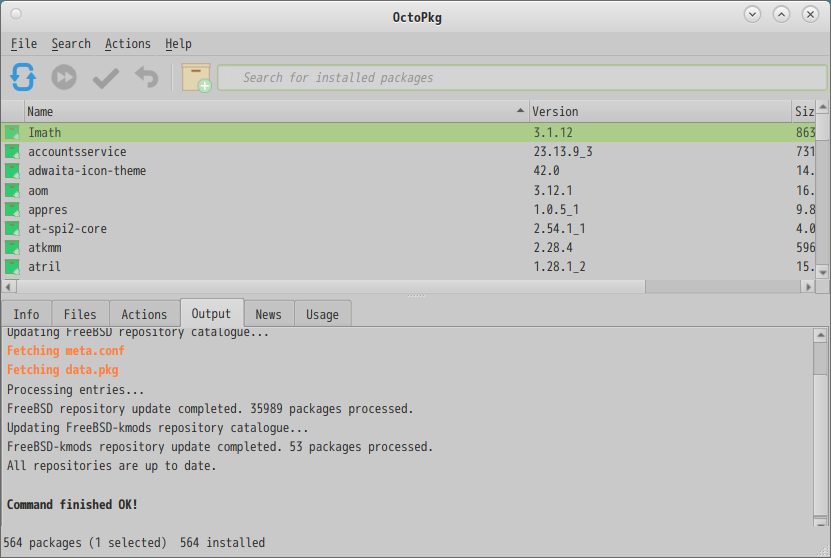
Task: Select the appres package row
Action: click(408, 209)
